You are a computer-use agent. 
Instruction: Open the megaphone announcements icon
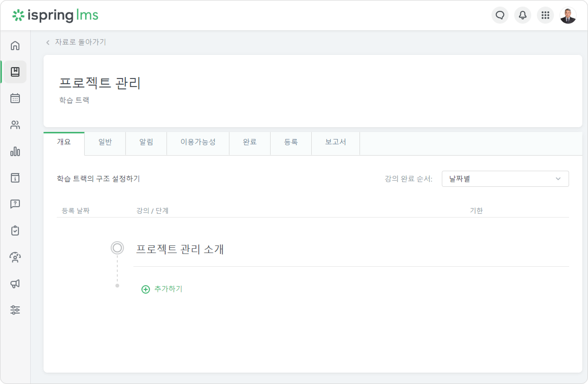(15, 284)
